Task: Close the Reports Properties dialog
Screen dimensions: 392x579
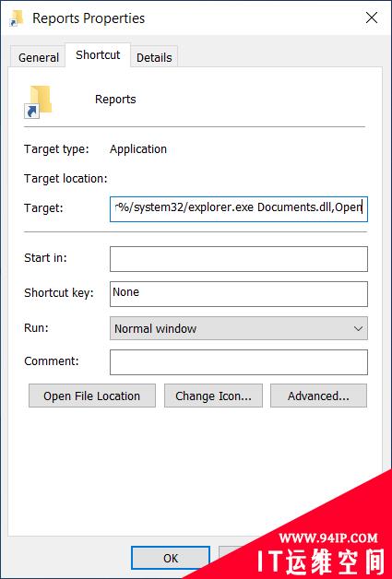Action: coord(372,18)
